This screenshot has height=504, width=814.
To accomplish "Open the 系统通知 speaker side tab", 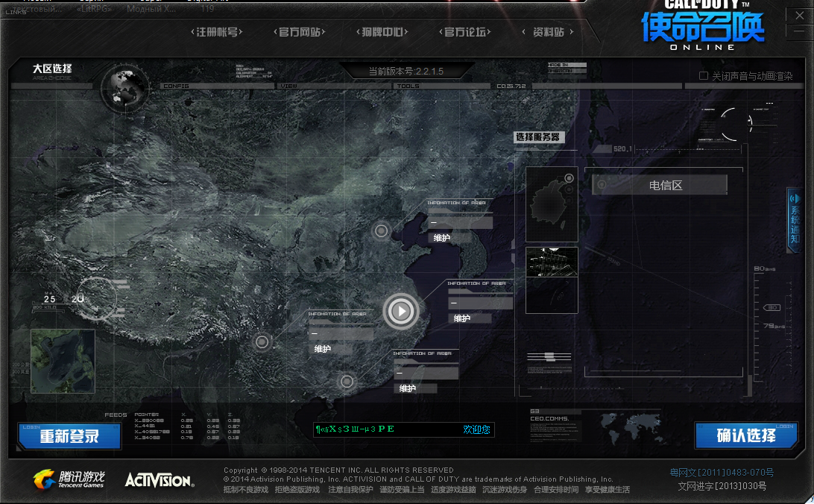I will pos(795,220).
